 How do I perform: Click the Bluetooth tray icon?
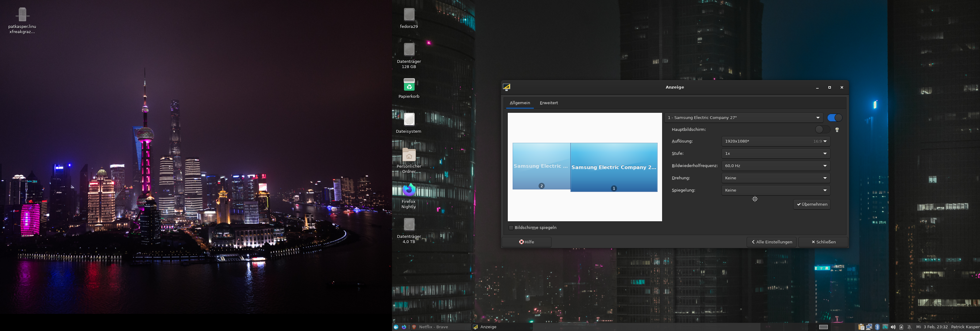877,327
